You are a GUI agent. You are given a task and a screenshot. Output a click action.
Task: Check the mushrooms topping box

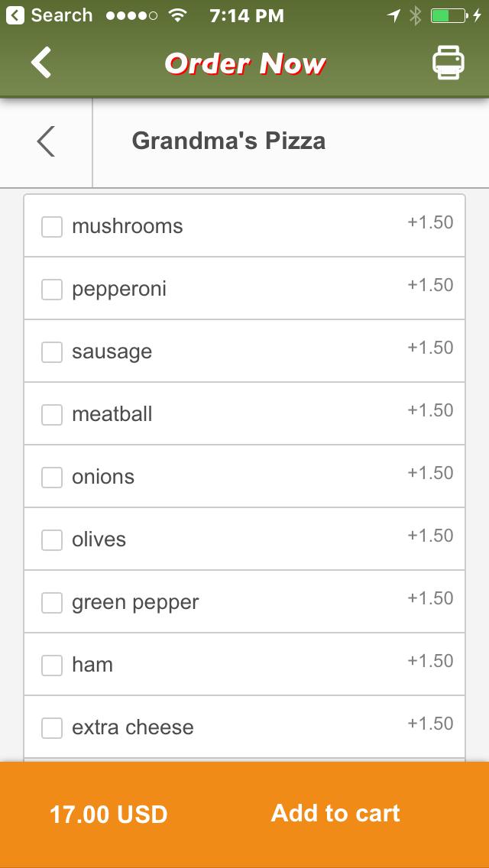[51, 227]
